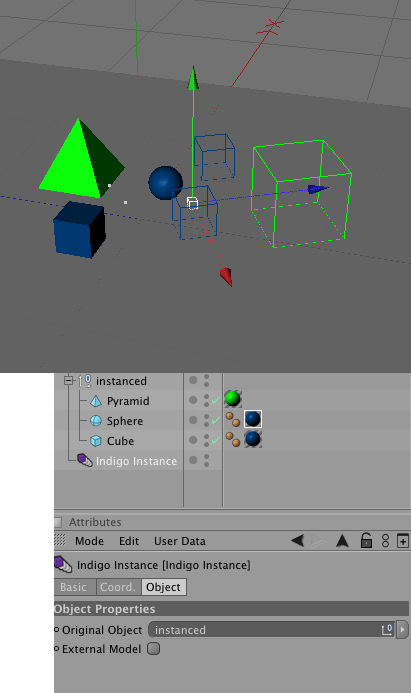
Task: Open the User Data menu
Action: 180,541
